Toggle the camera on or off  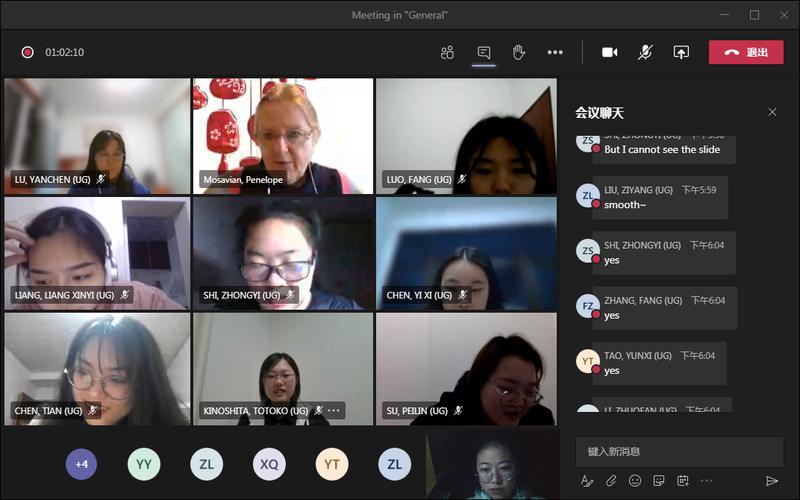pyautogui.click(x=610, y=53)
